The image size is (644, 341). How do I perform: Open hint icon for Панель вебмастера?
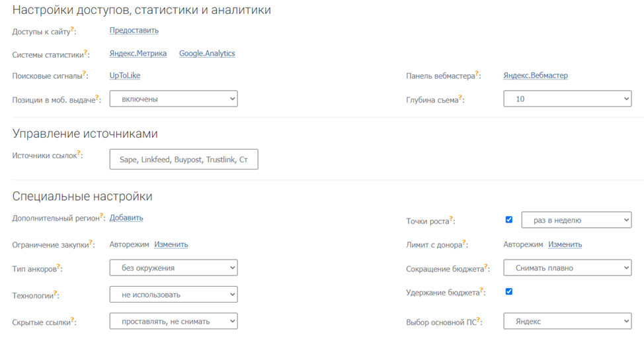pyautogui.click(x=478, y=73)
